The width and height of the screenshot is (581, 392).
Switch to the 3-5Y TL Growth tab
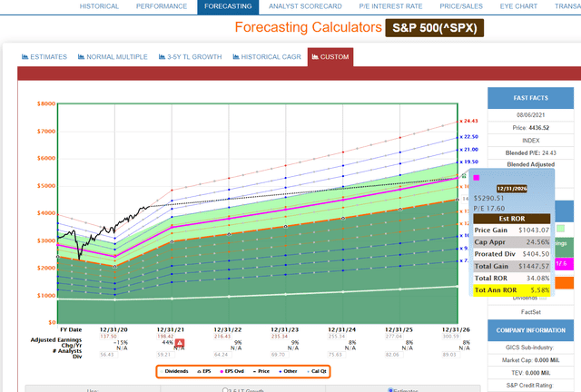coord(190,57)
